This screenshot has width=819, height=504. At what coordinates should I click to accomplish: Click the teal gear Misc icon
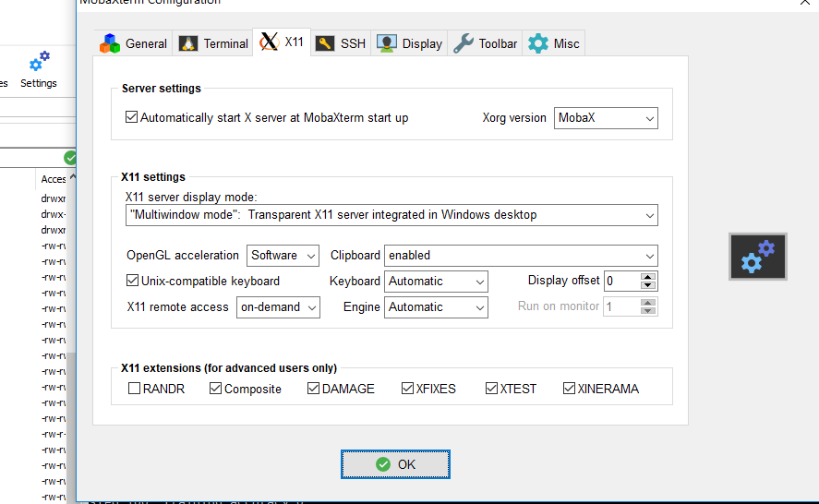pos(538,43)
